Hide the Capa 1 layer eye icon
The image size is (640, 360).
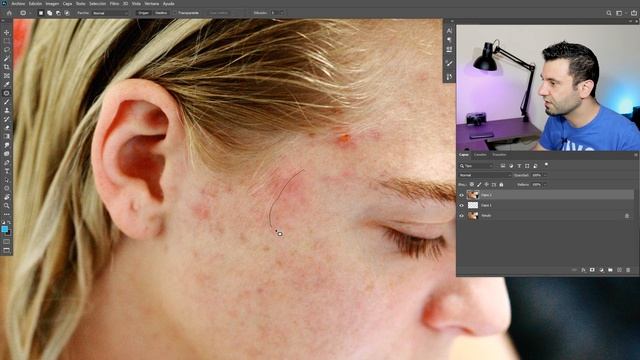[462, 205]
